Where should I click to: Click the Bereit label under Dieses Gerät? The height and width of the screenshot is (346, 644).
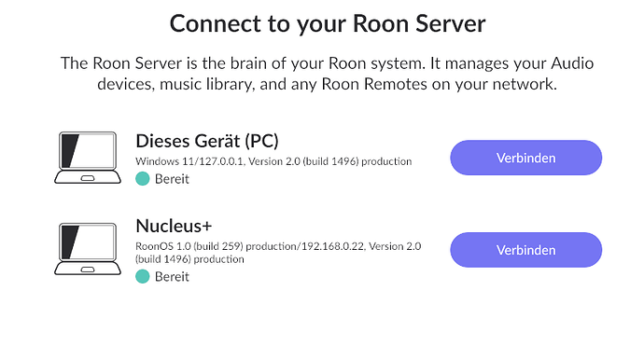[172, 179]
